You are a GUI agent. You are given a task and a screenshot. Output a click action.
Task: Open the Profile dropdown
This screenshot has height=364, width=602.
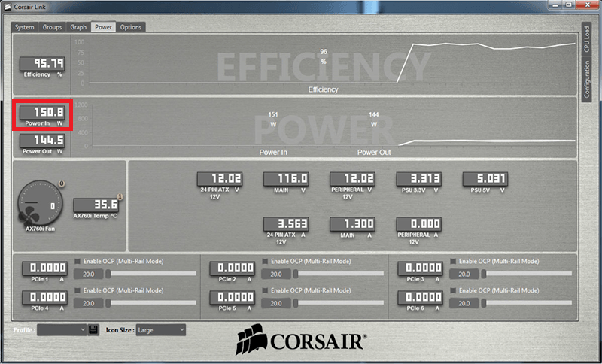tap(62, 330)
